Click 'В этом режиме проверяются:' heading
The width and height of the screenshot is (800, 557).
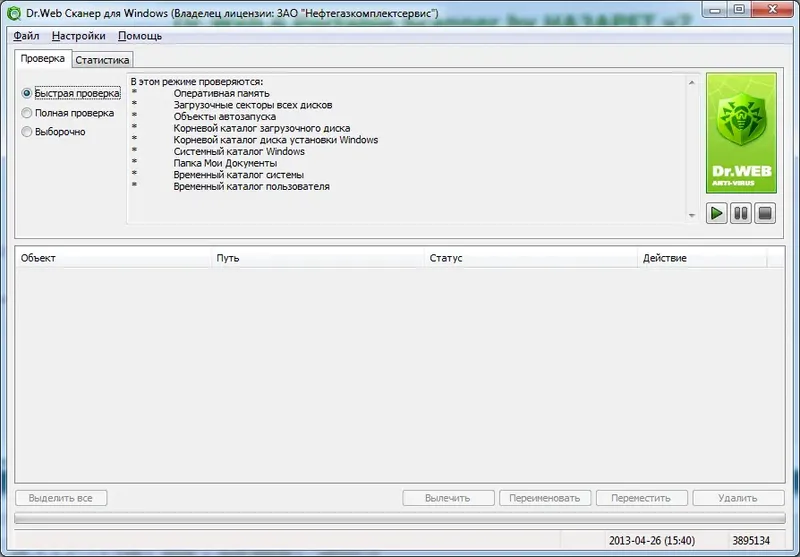[197, 82]
